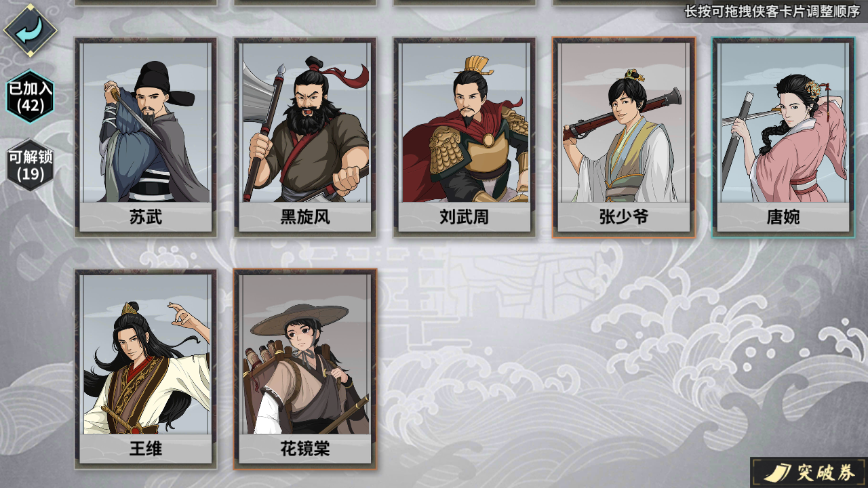Click the 张少爷 name label
This screenshot has height=488, width=868.
[x=624, y=217]
